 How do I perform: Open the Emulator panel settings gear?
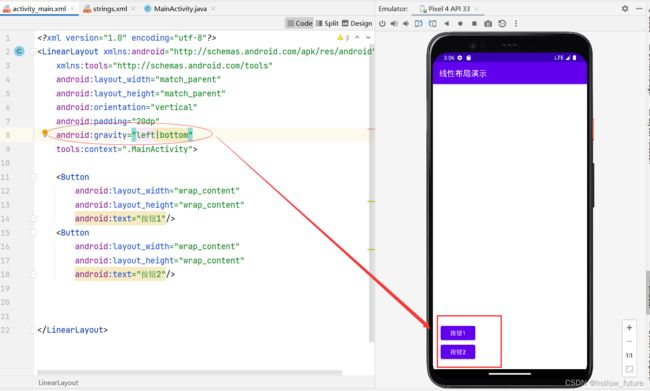coord(625,8)
